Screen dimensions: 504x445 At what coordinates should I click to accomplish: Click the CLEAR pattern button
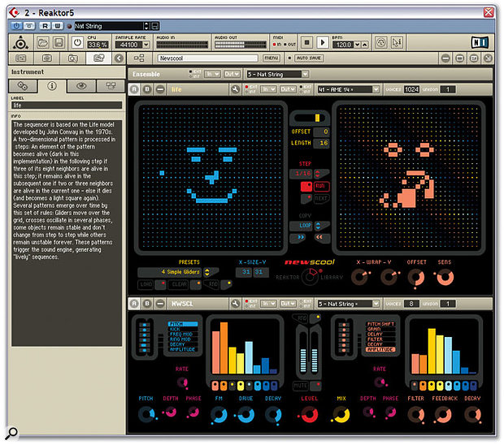[179, 284]
